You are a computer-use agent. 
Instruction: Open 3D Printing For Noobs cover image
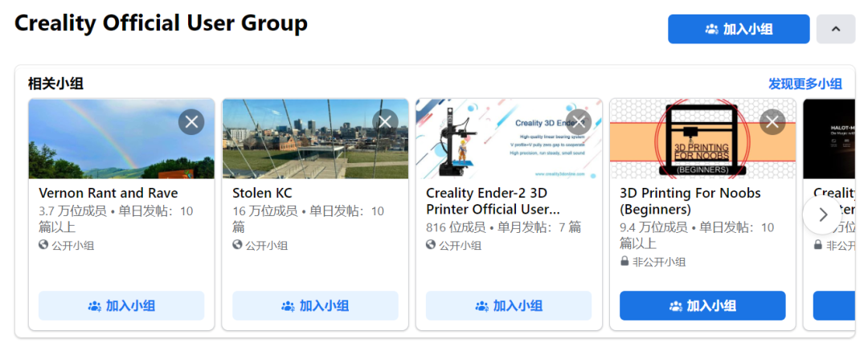(691, 149)
